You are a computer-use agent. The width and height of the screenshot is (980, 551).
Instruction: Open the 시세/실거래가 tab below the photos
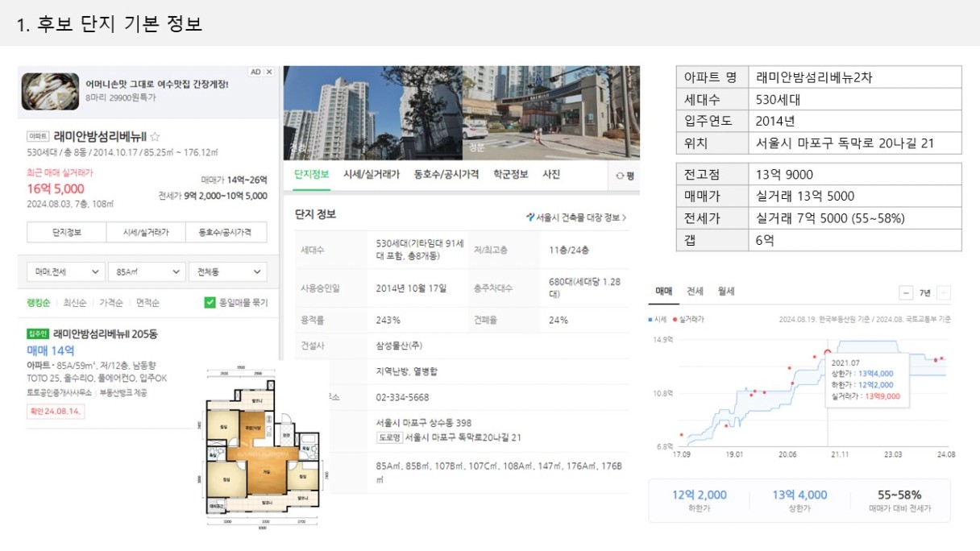click(x=372, y=175)
